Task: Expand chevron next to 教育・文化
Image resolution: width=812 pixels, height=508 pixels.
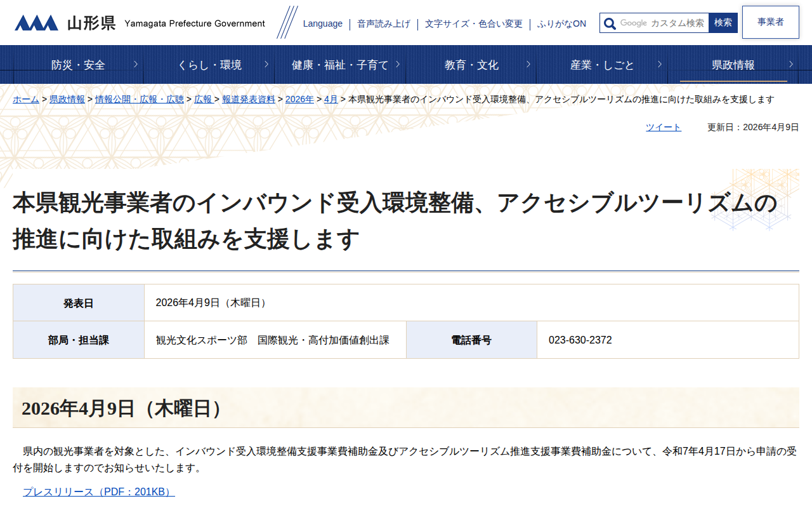Action: [x=529, y=64]
